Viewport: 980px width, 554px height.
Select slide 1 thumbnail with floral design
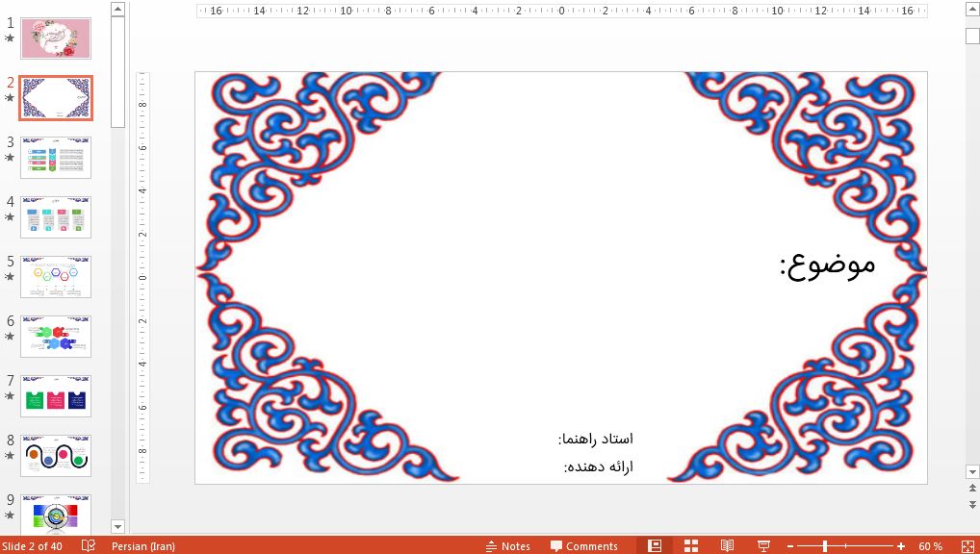point(56,38)
